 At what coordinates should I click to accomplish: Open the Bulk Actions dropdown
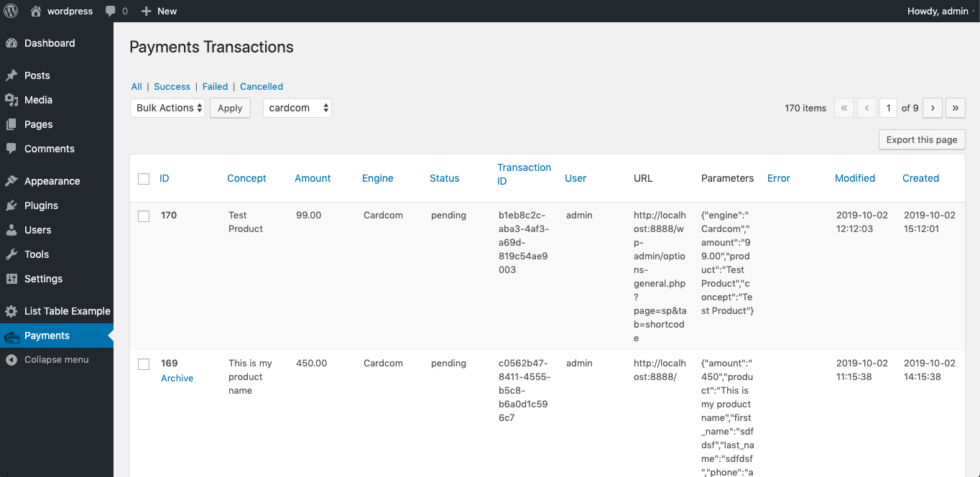167,108
